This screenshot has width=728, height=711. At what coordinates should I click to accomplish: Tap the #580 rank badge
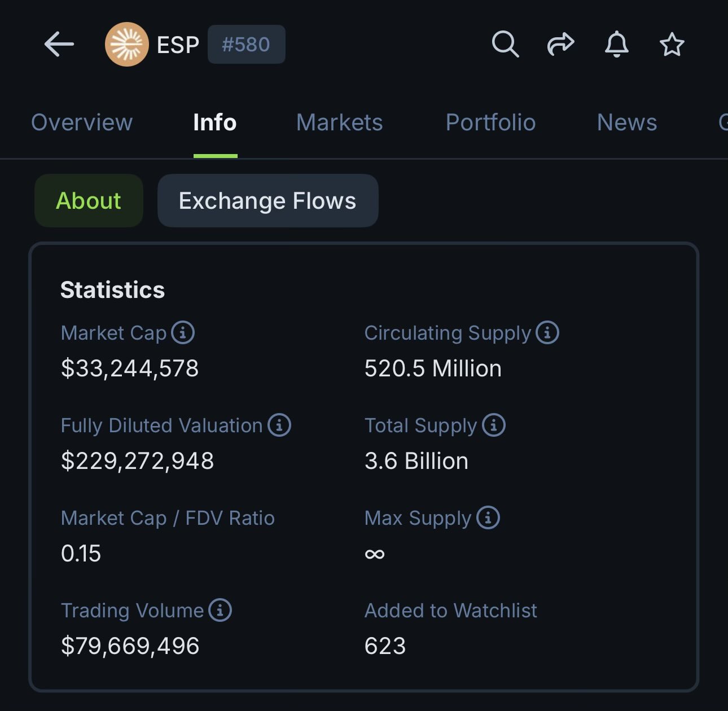[x=246, y=45]
